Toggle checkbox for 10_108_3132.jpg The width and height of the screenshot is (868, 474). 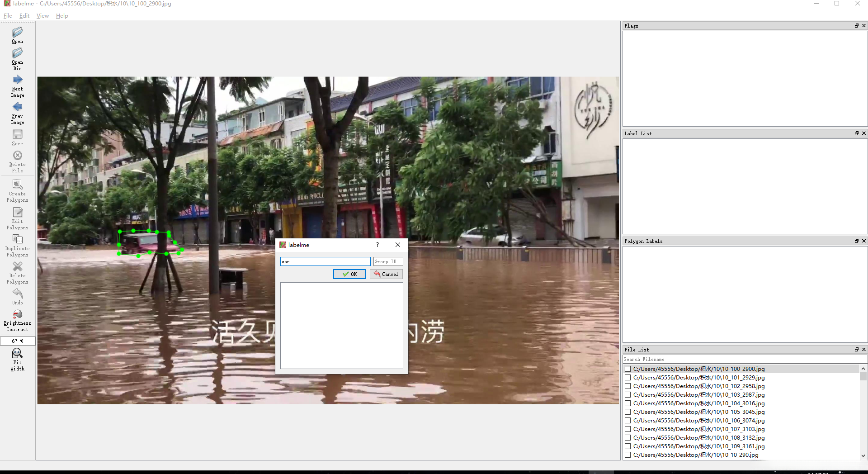point(628,438)
